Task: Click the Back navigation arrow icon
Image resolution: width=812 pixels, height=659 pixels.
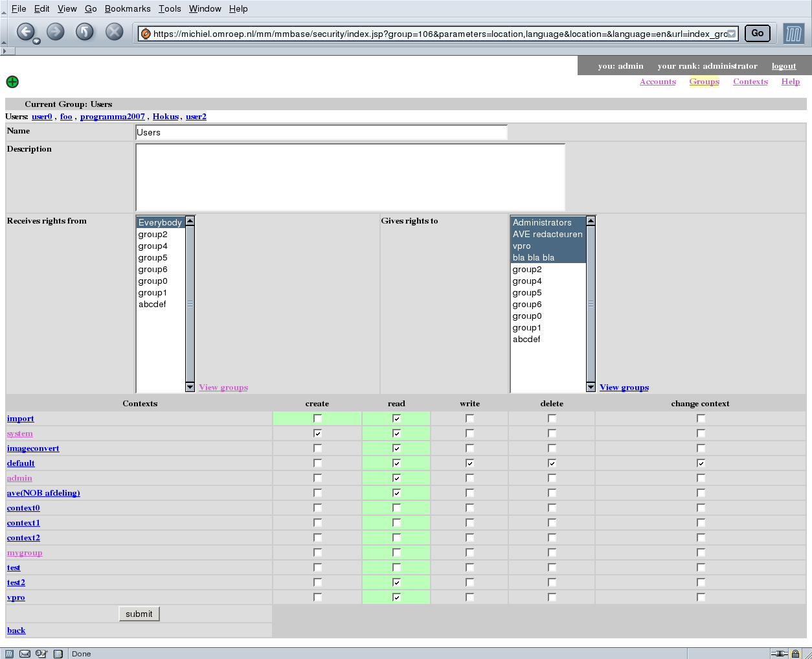Action: coord(26,32)
